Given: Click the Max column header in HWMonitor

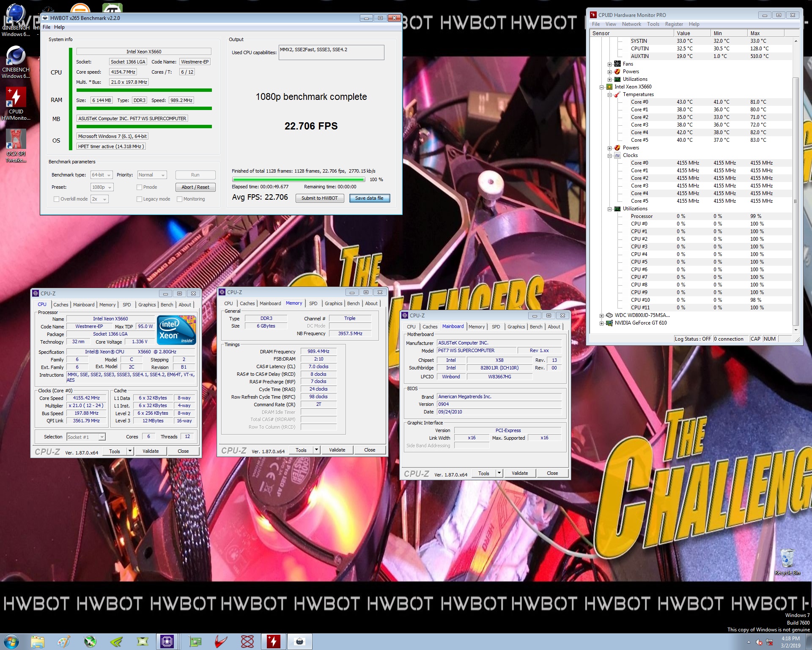Looking at the screenshot, I should (x=765, y=33).
